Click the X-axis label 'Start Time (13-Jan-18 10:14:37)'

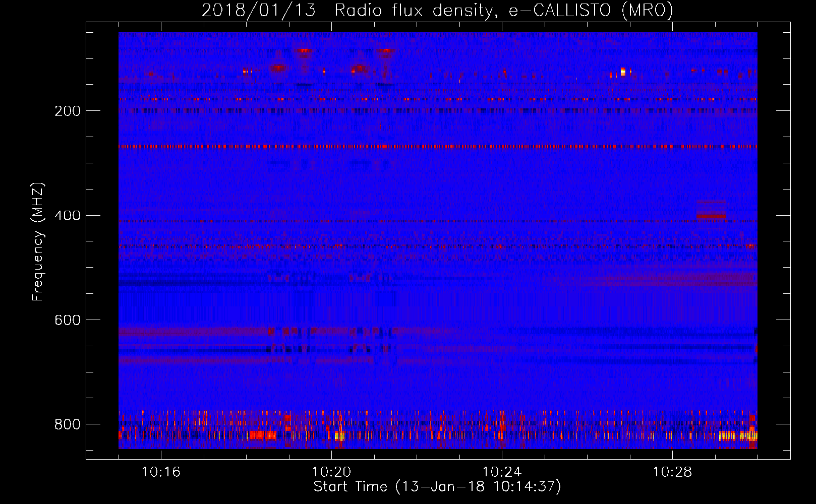tap(437, 487)
